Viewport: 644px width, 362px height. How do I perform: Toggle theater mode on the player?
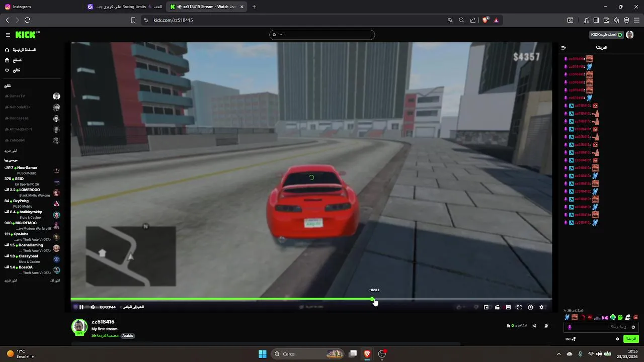(x=508, y=307)
